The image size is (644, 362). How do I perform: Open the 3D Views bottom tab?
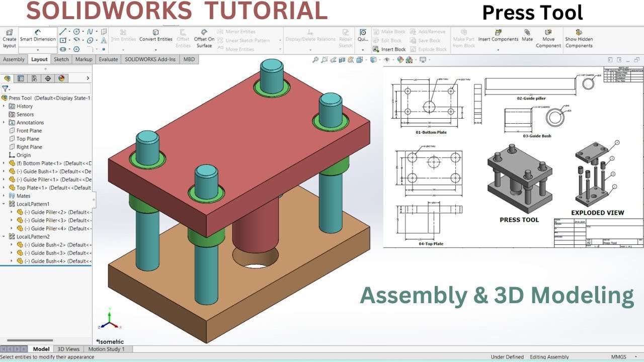[68, 349]
